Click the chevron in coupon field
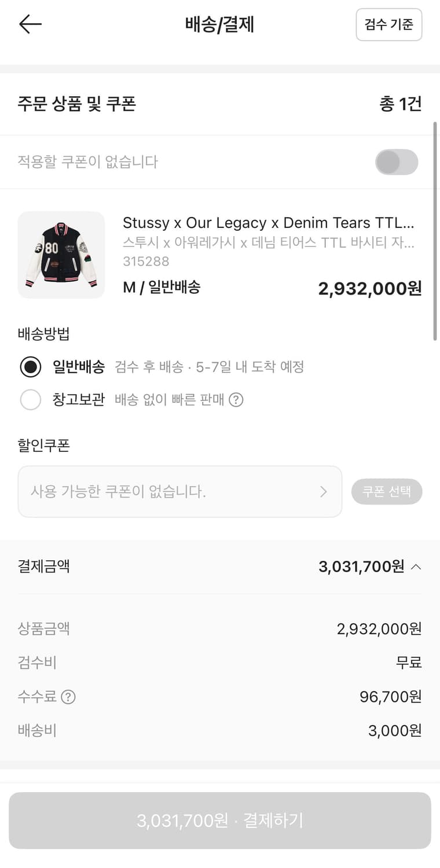This screenshot has width=440, height=868. [x=324, y=492]
